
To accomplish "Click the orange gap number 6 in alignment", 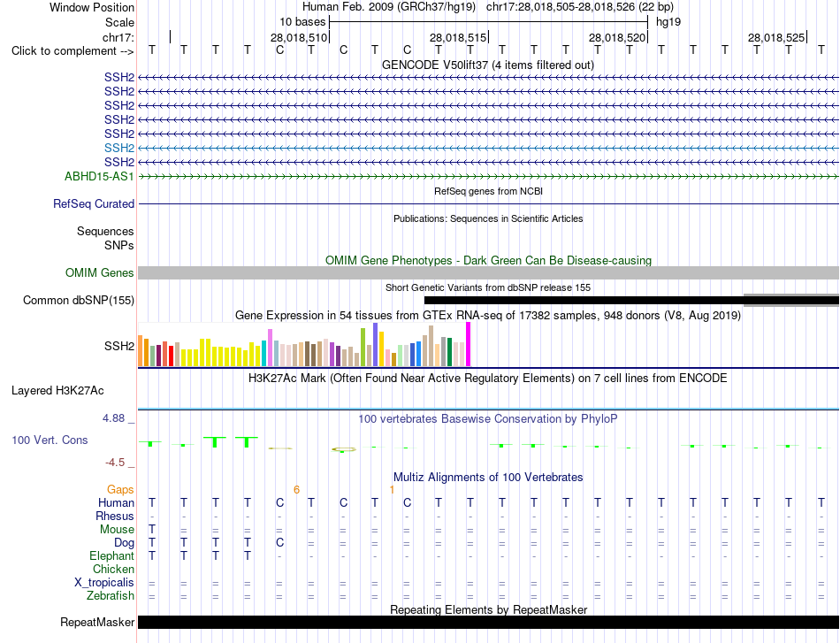I will (296, 490).
